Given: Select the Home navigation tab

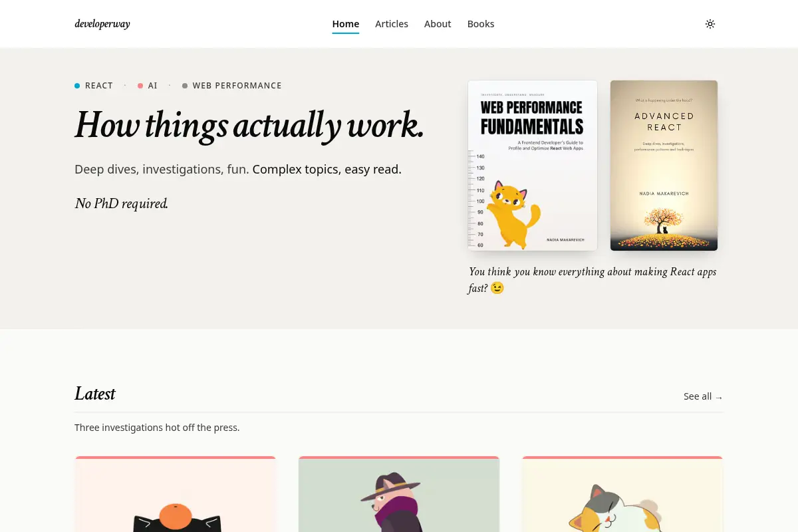Looking at the screenshot, I should pyautogui.click(x=346, y=24).
